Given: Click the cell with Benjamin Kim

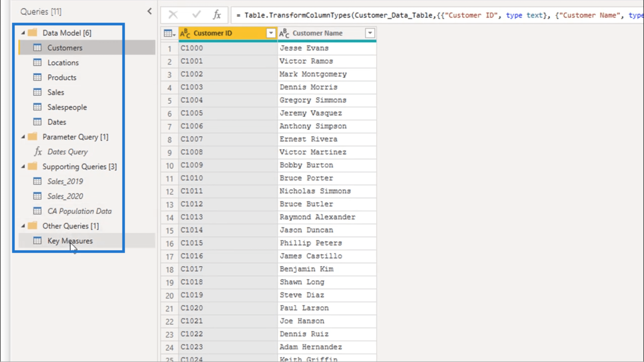Looking at the screenshot, I should (327, 269).
